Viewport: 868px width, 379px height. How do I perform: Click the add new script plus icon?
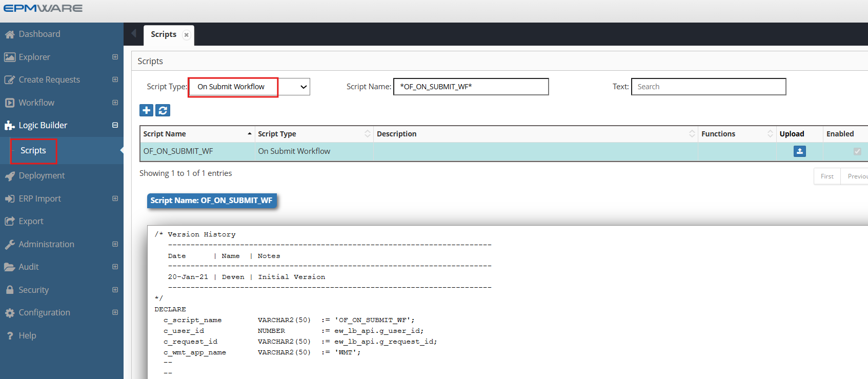click(x=146, y=110)
